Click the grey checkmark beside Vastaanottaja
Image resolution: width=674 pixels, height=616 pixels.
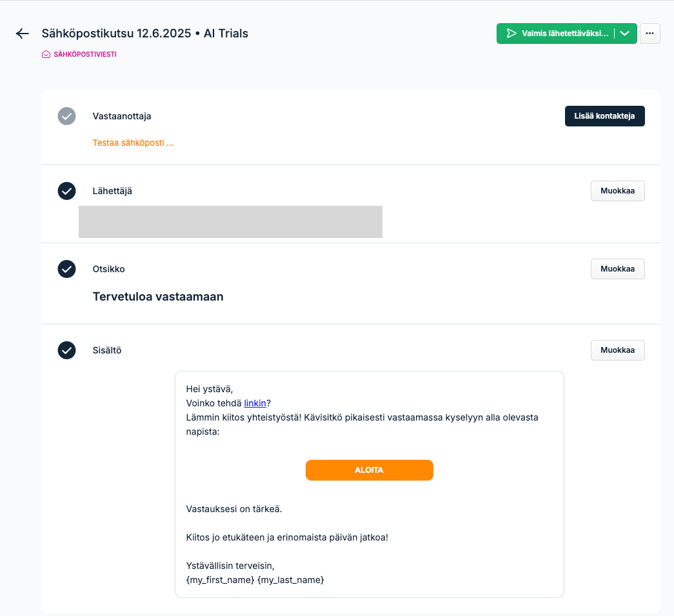66,116
